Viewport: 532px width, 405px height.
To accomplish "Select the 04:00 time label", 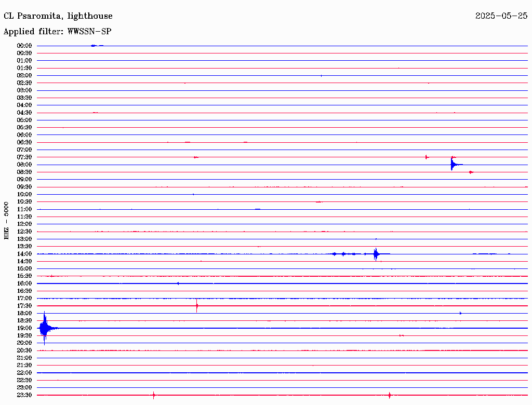I will pyautogui.click(x=24, y=105).
